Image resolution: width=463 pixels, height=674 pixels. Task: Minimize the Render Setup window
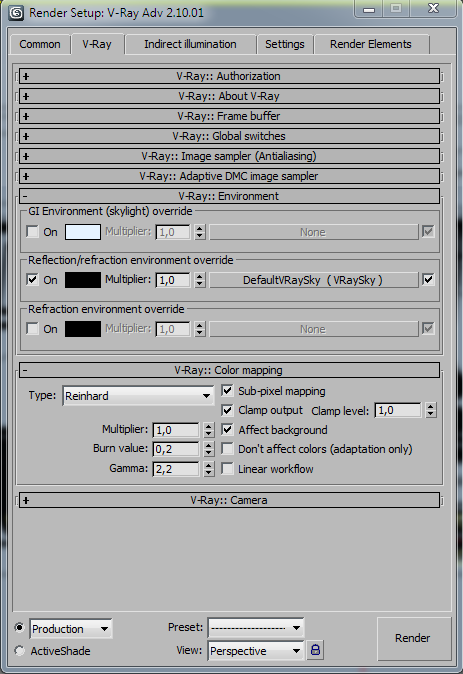tap(368, 9)
